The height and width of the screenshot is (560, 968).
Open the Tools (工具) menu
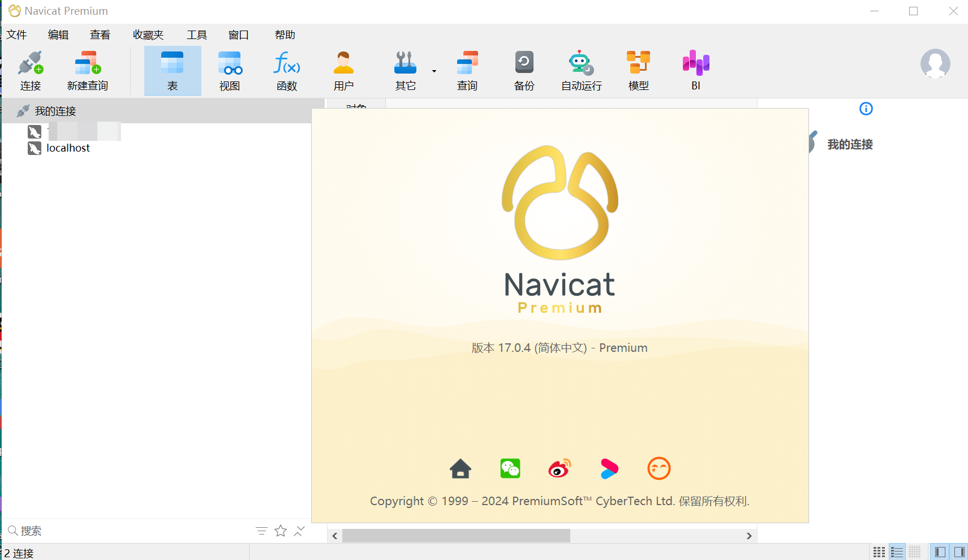[x=197, y=35]
